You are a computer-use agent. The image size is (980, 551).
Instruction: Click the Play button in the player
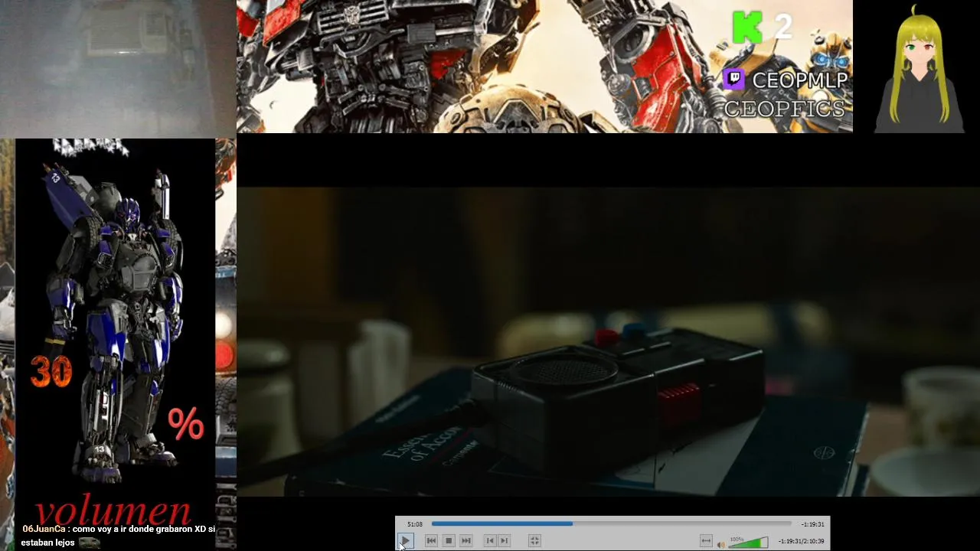pos(406,540)
